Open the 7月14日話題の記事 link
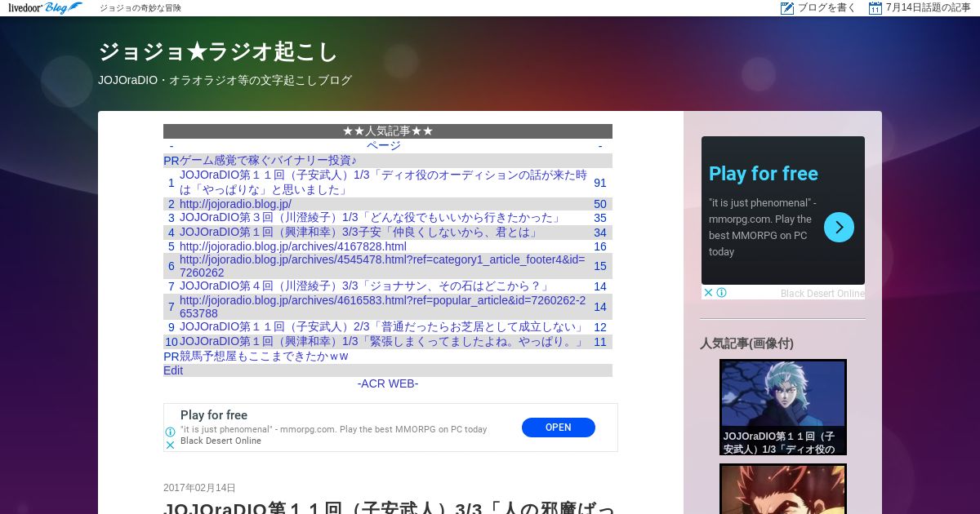 (x=928, y=8)
